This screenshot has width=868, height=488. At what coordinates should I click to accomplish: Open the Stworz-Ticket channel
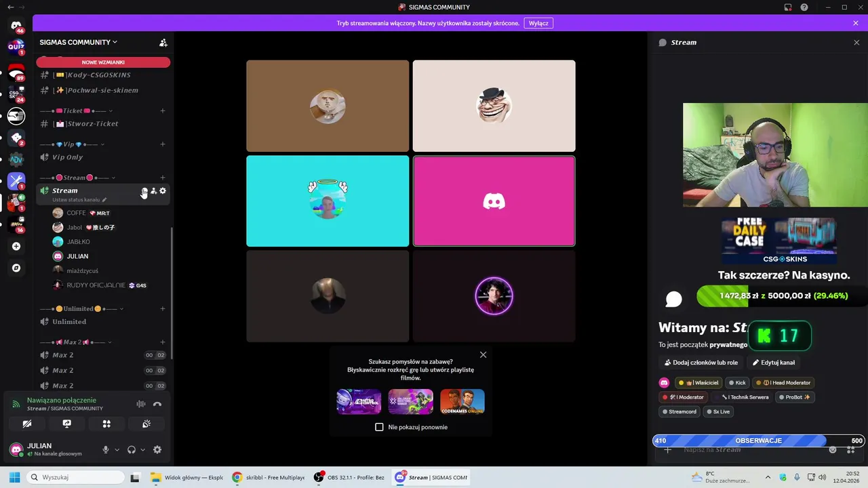pyautogui.click(x=103, y=123)
